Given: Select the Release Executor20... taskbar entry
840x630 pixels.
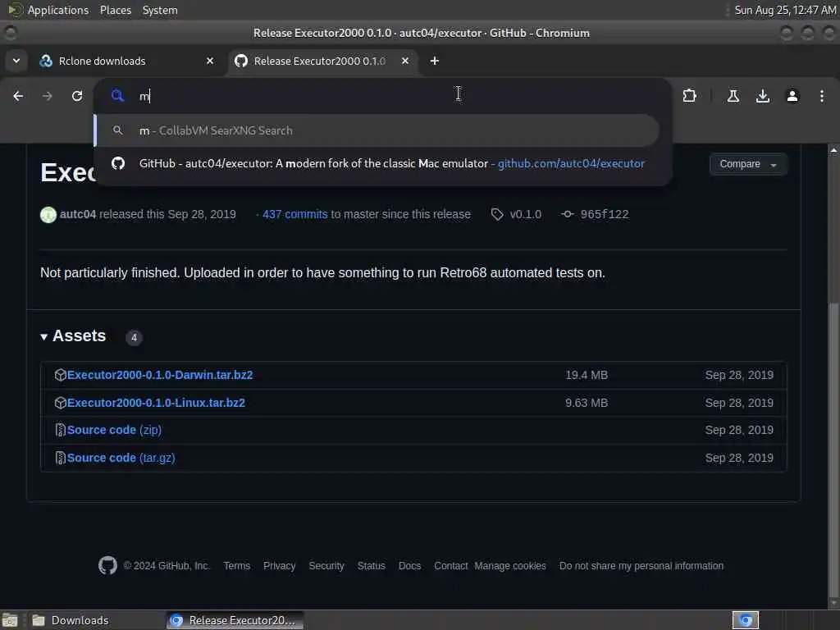Looking at the screenshot, I should tap(235, 620).
